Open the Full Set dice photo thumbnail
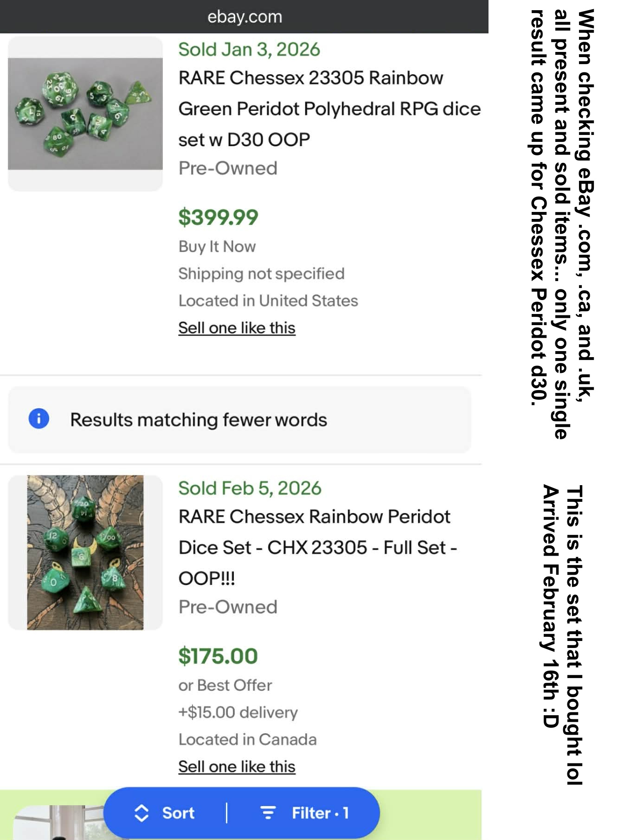The width and height of the screenshot is (630, 840). 85,552
